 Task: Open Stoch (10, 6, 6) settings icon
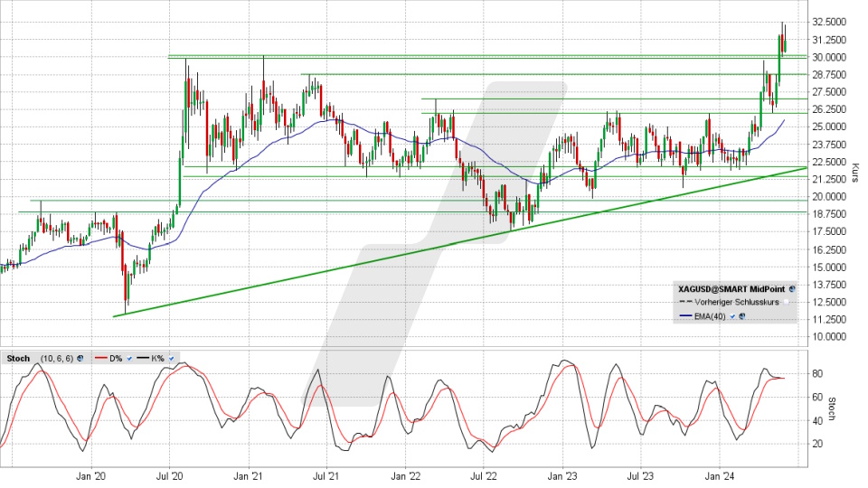[x=80, y=359]
